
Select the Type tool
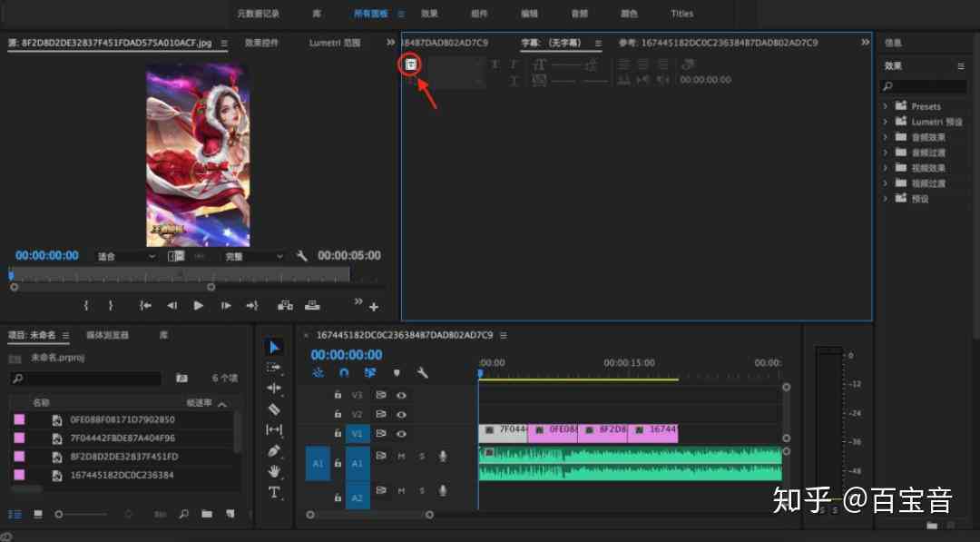(x=274, y=493)
